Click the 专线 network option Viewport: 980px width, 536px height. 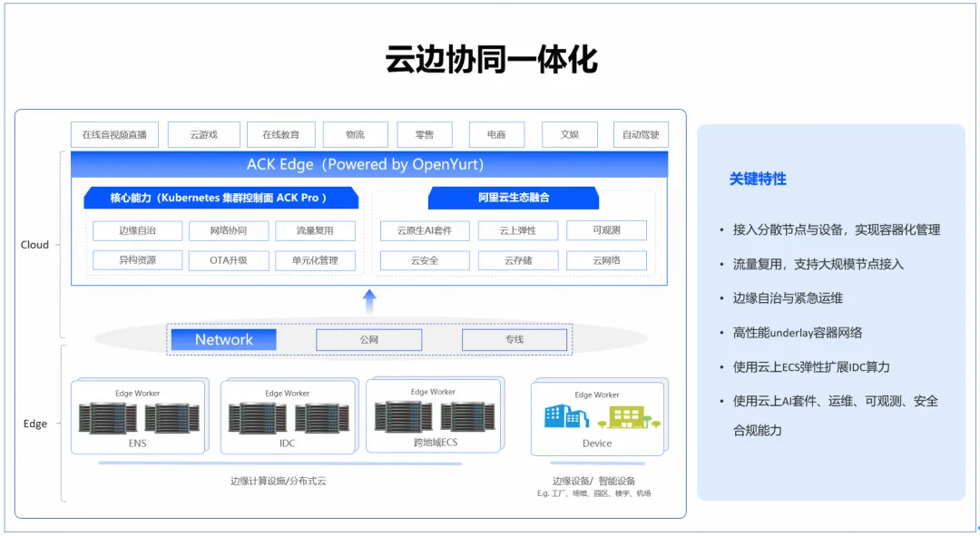[514, 340]
